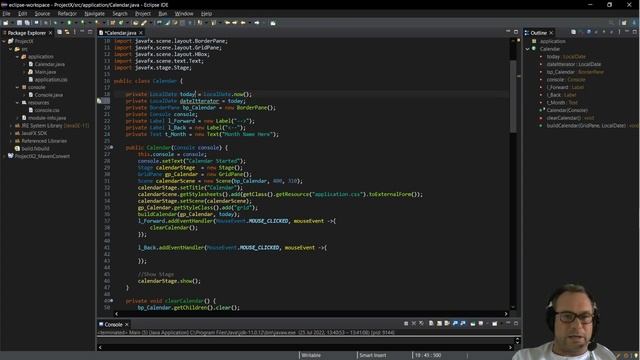This screenshot has height=360, width=640.
Task: Open the Run menu
Action: click(163, 13)
